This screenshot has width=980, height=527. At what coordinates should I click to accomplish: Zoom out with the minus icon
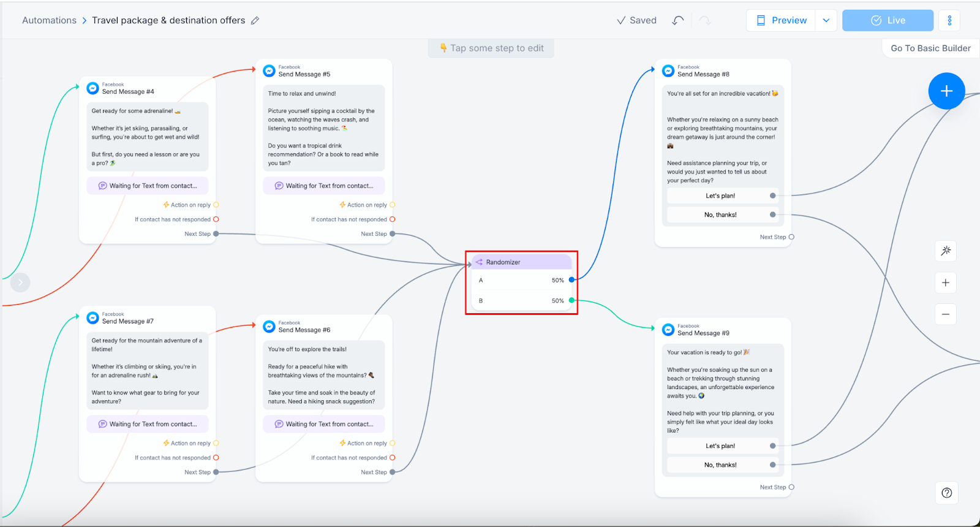click(946, 314)
